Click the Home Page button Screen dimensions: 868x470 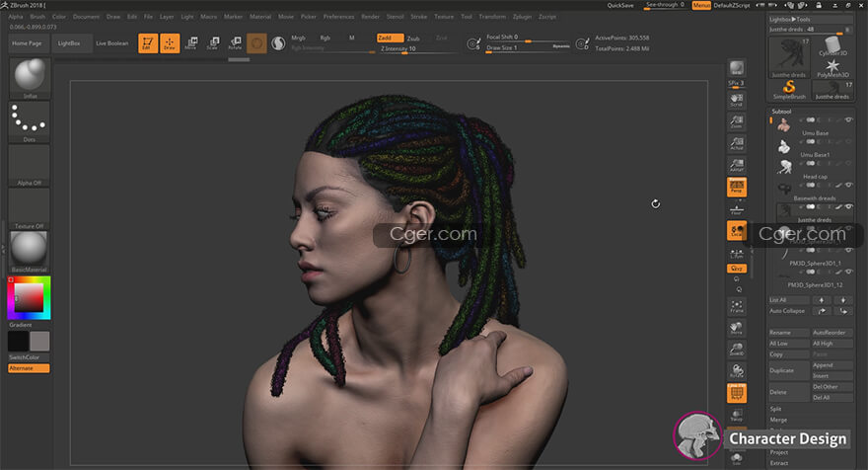coord(28,43)
